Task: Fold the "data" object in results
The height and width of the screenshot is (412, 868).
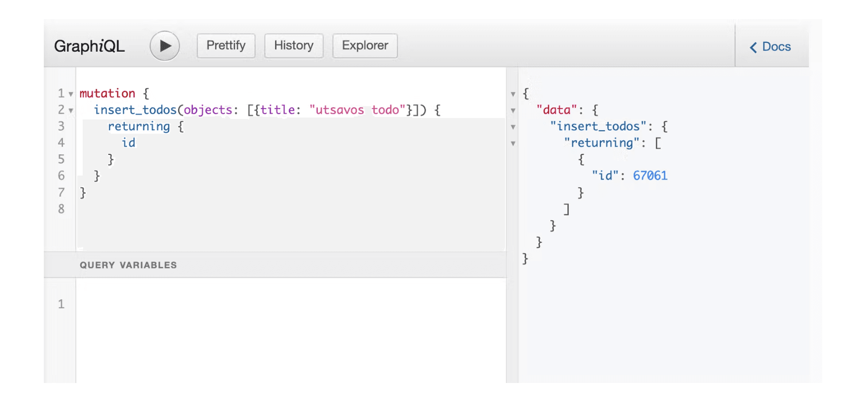Action: click(x=513, y=111)
